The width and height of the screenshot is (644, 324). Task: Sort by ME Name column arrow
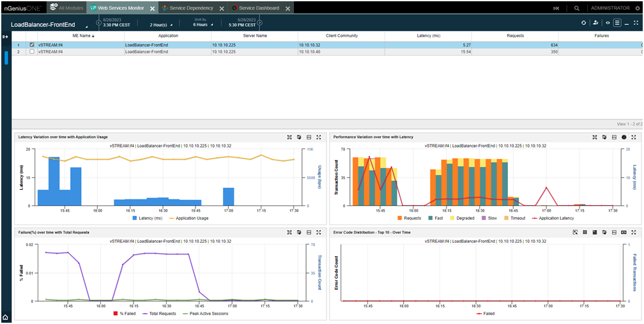point(93,36)
